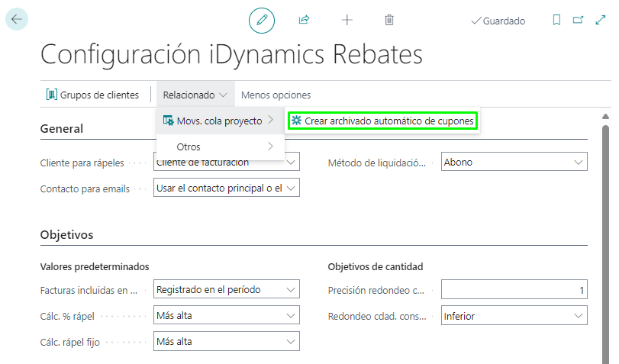
Task: Click the Guardado status indicator
Action: [x=498, y=21]
